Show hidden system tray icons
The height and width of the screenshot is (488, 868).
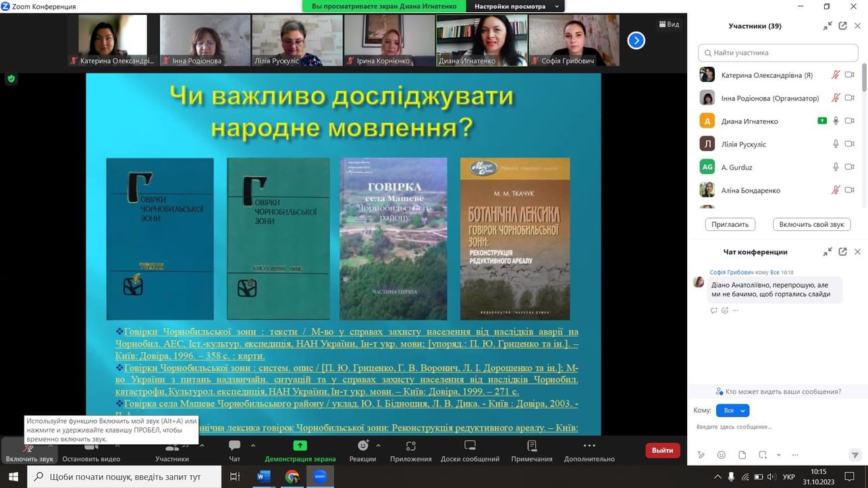(x=717, y=477)
